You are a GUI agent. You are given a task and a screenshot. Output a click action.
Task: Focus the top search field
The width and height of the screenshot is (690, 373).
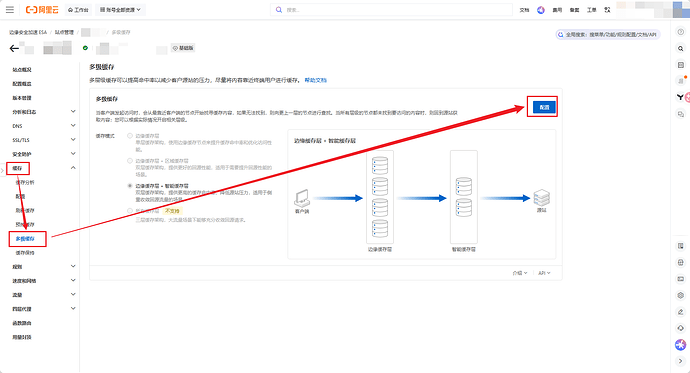click(x=392, y=9)
